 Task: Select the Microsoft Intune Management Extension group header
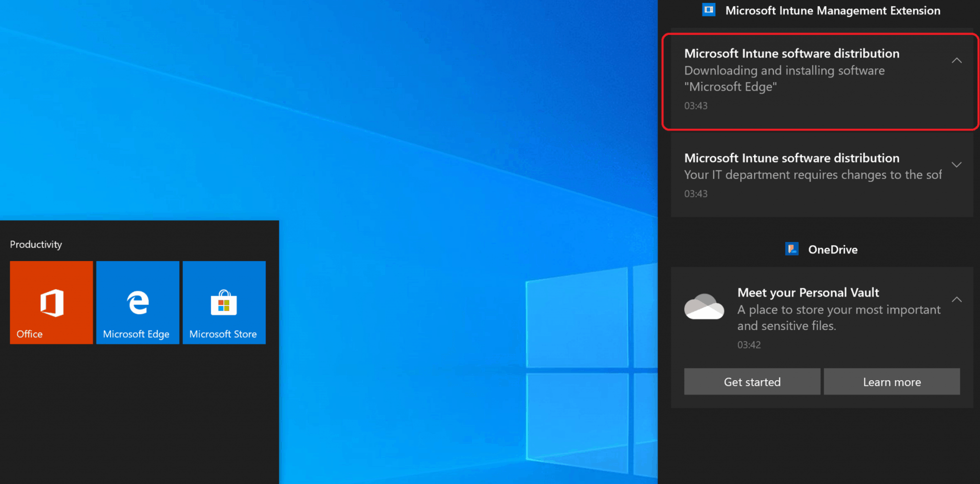tap(833, 10)
